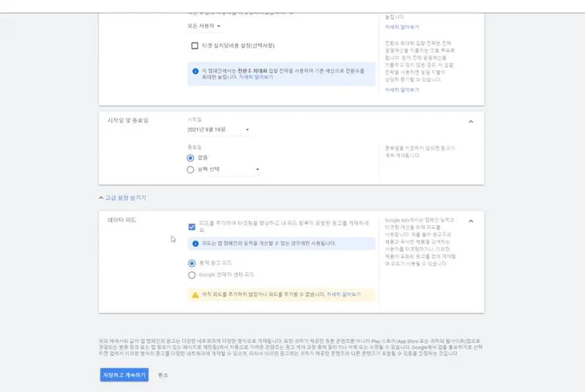Uncheck the feed targeting checkbox in 데이터 피드
Image resolution: width=585 pixels, height=392 pixels.
click(192, 227)
